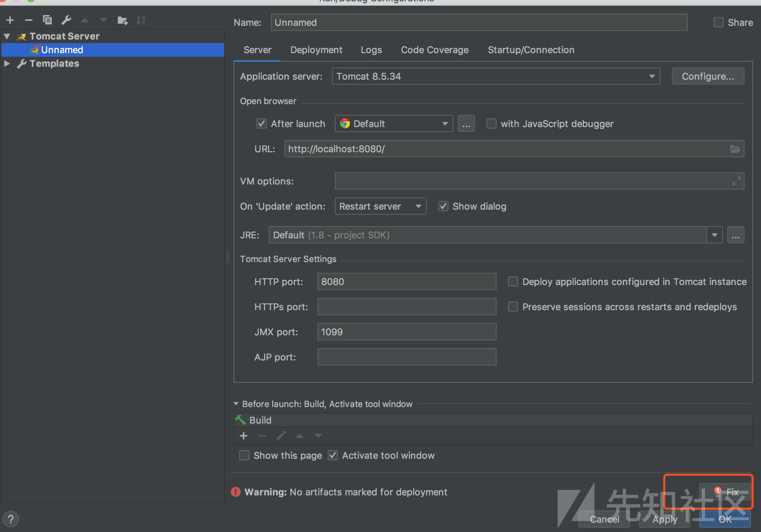
Task: Switch to the Logs tab
Action: tap(371, 50)
